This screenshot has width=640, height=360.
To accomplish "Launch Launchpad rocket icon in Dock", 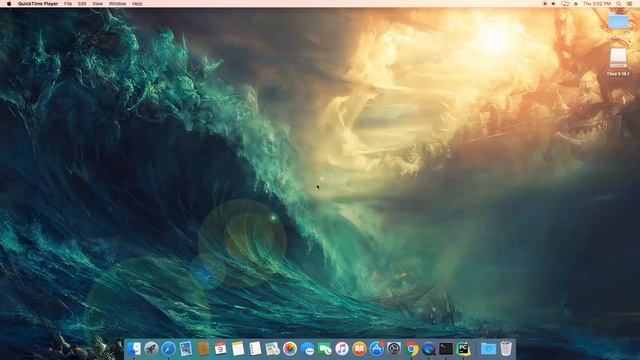I will click(151, 349).
